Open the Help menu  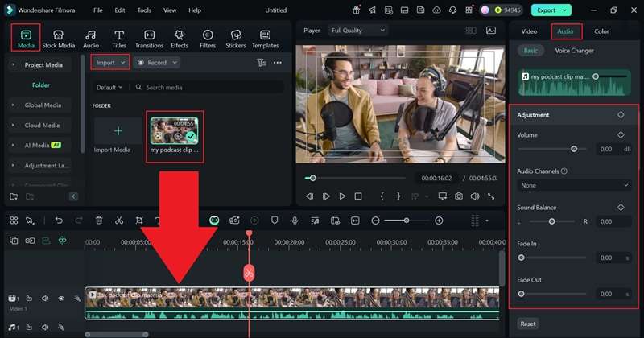[x=195, y=10]
